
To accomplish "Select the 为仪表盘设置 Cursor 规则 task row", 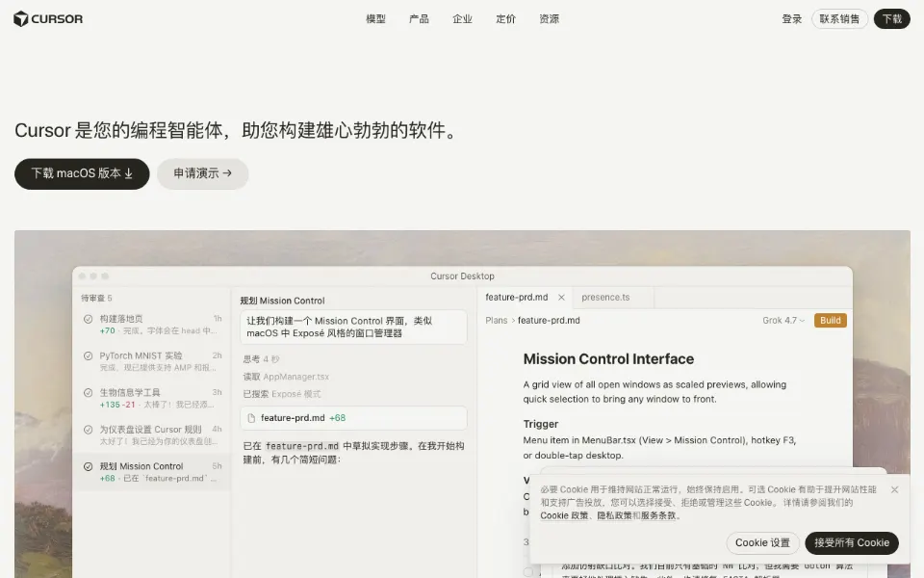I will click(x=152, y=435).
